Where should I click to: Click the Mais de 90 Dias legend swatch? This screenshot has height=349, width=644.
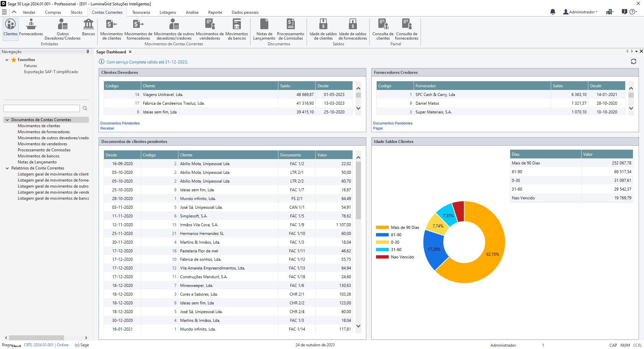(382, 228)
